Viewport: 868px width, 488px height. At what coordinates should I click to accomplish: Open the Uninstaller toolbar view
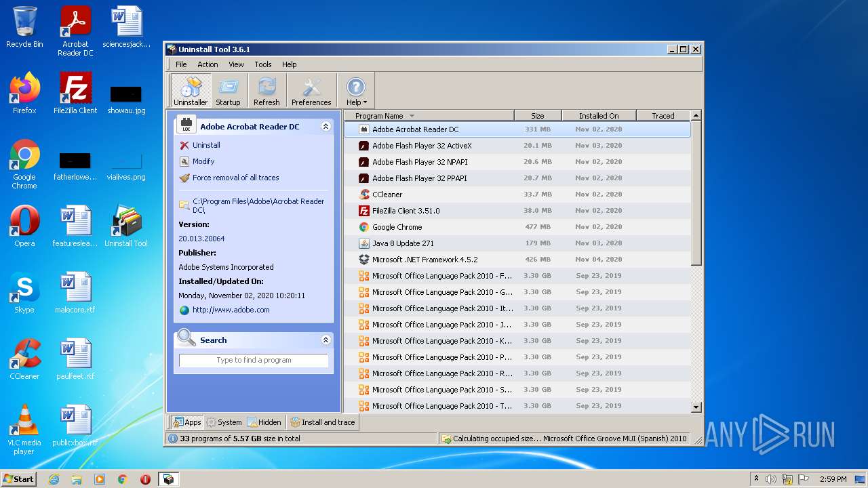pyautogui.click(x=191, y=91)
